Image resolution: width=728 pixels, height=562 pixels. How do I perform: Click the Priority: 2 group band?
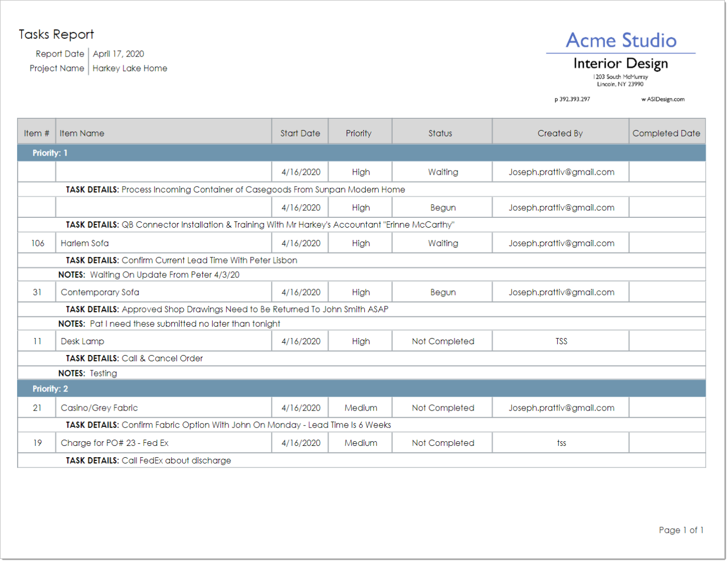click(x=361, y=389)
